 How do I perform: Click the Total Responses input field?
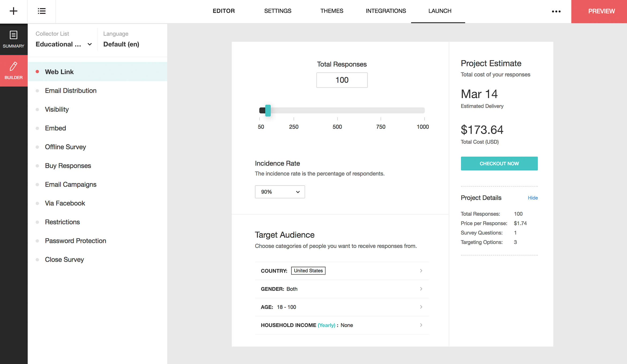(342, 80)
